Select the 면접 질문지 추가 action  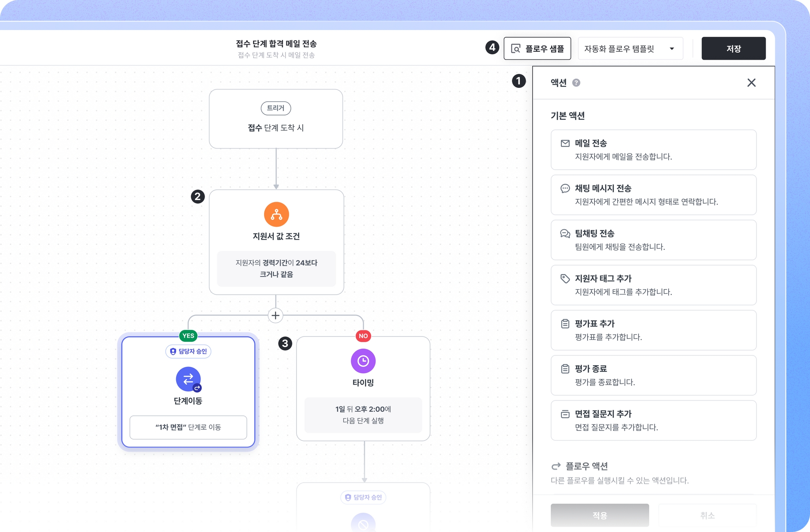(x=653, y=420)
